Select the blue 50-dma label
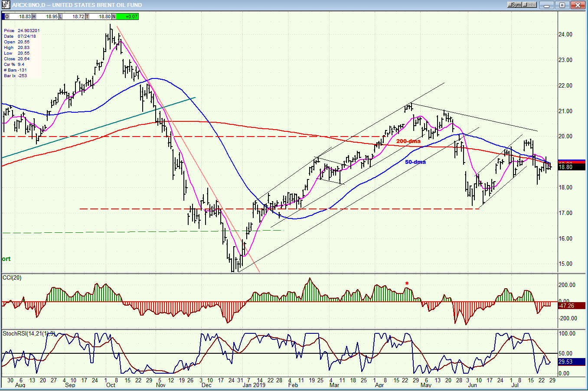 click(x=415, y=162)
